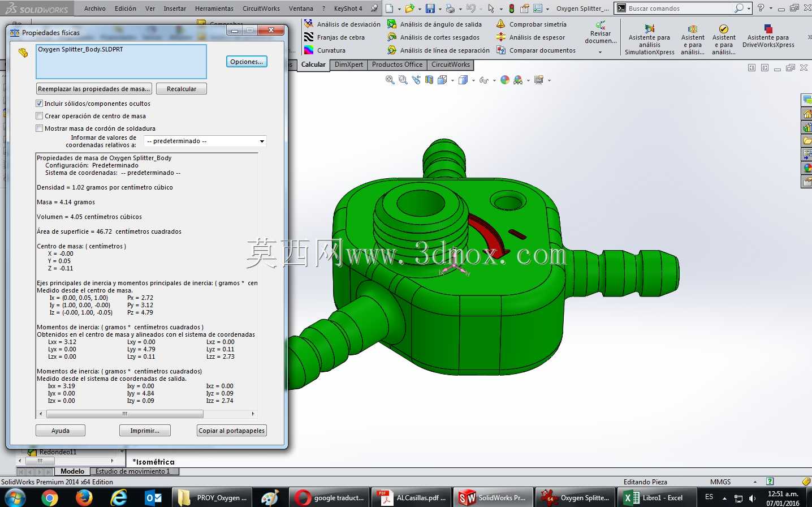Click Copiar al portapapeles button
This screenshot has height=507, width=812.
click(232, 431)
